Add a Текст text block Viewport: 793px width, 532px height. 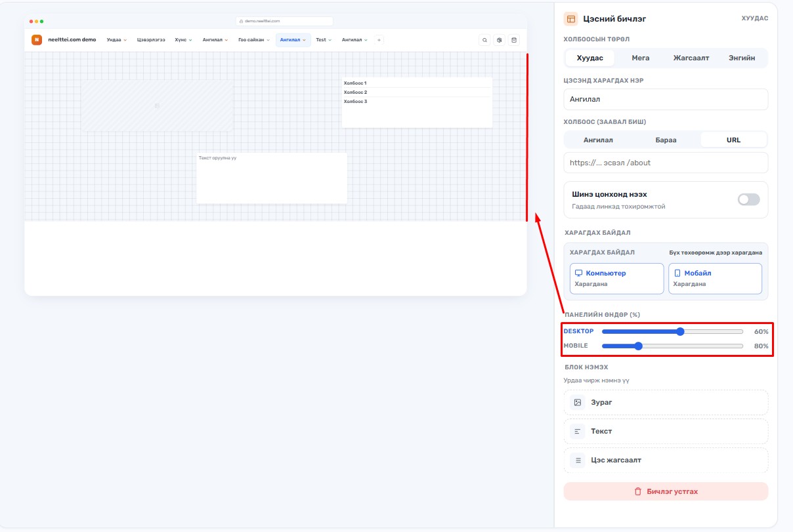tap(666, 431)
